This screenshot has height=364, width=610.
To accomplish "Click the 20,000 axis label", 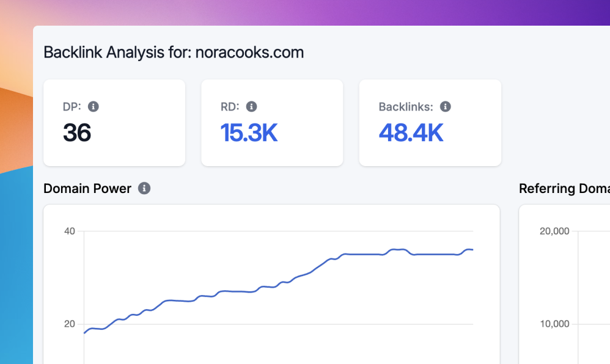I will pos(554,231).
